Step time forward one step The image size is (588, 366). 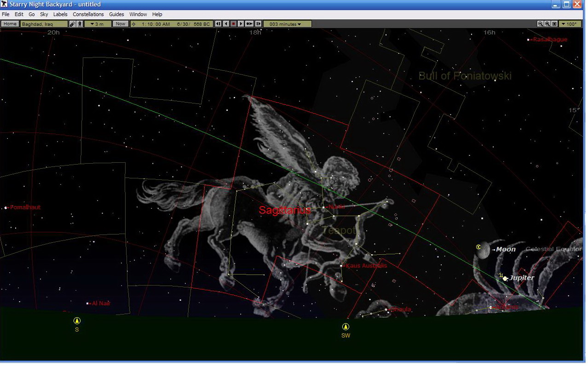tap(258, 24)
